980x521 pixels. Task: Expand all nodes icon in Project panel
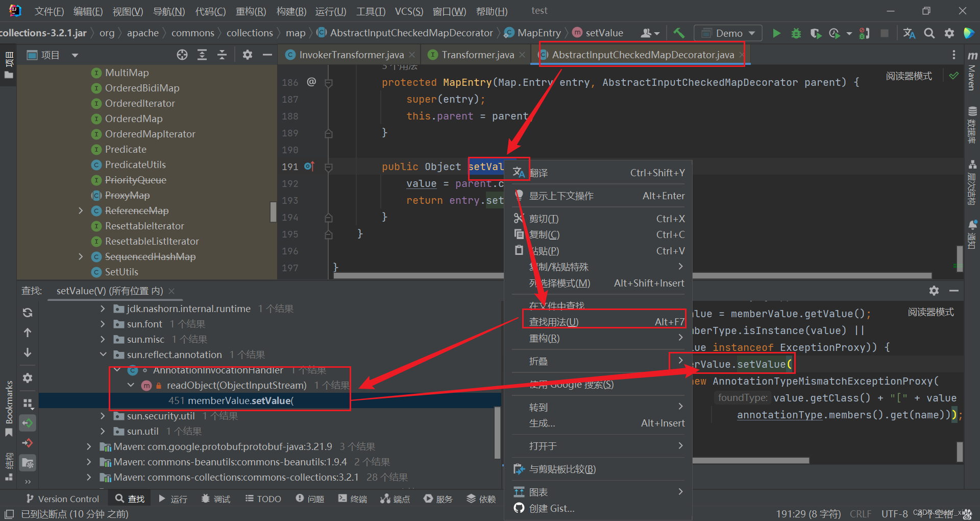click(202, 55)
